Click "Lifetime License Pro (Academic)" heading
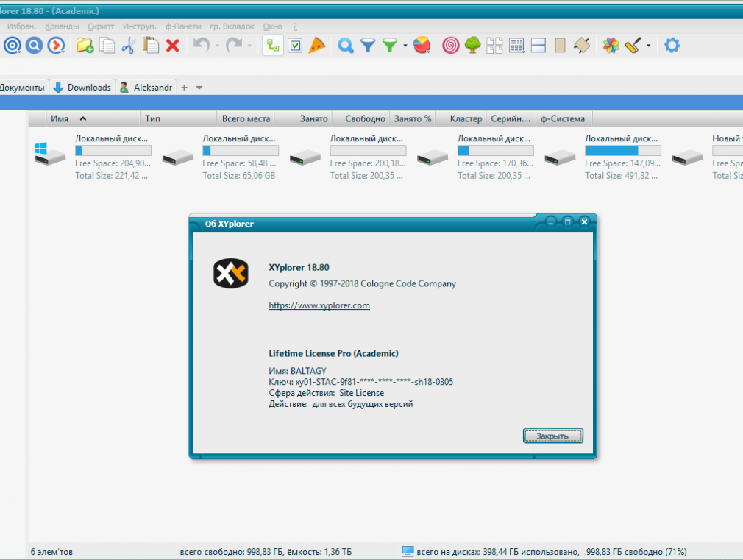 tap(333, 353)
